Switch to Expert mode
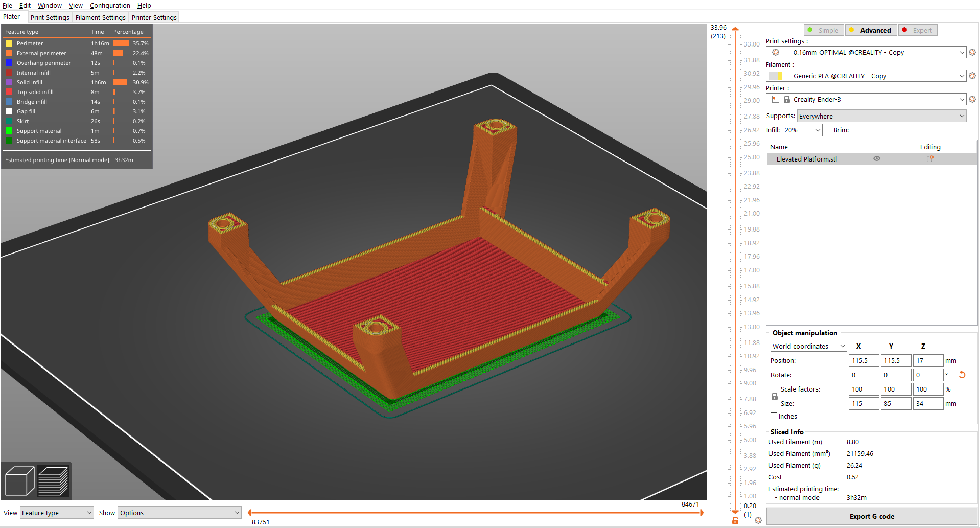980x528 pixels. (918, 30)
